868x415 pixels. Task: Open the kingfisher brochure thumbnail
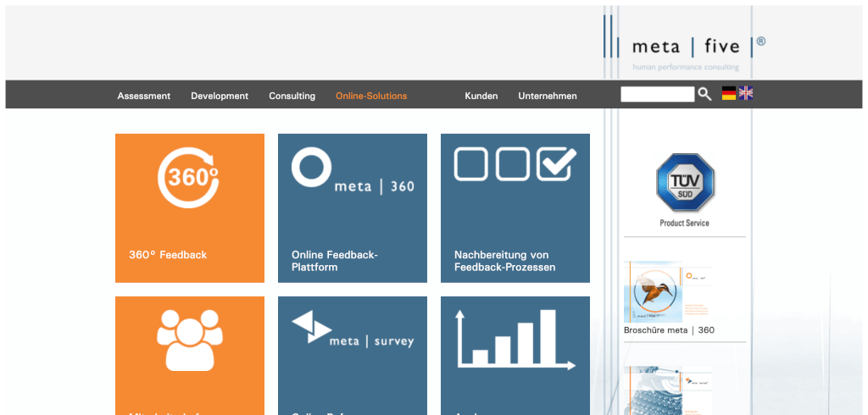coord(668,291)
